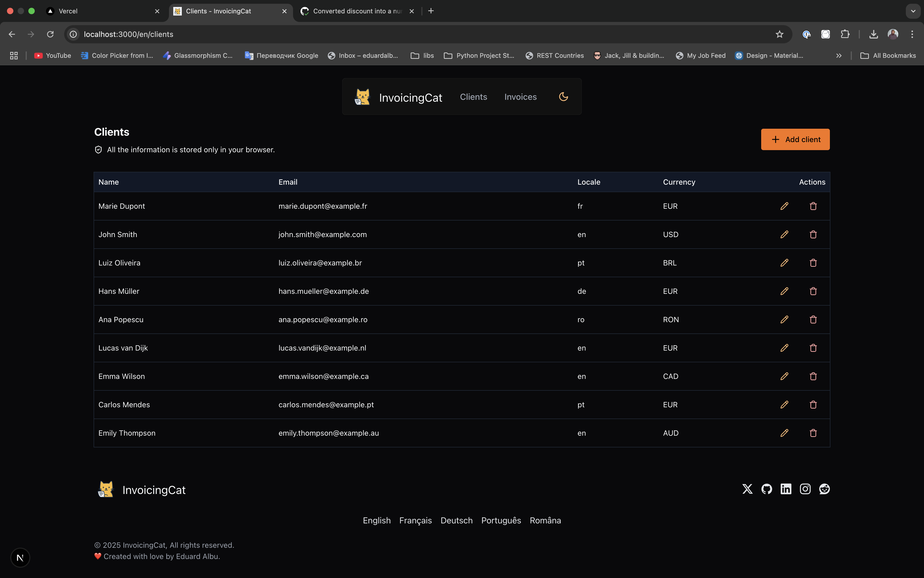Edit the Hans Müller client
This screenshot has height=578, width=924.
tap(784, 291)
